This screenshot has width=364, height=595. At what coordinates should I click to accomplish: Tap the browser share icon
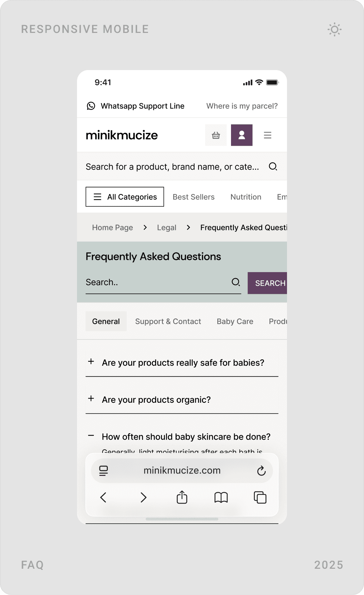[182, 497]
